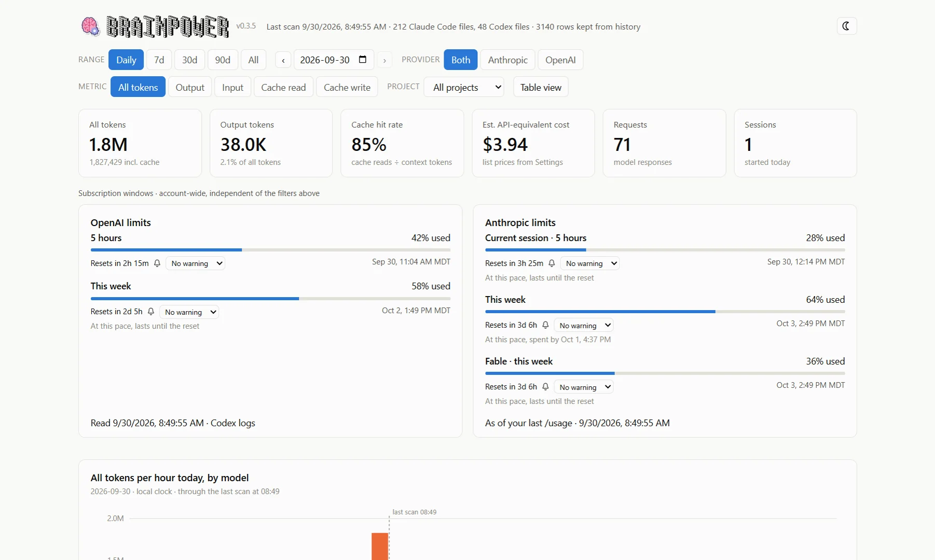Click the bell icon for OpenAI 5 hours limit

(x=157, y=263)
